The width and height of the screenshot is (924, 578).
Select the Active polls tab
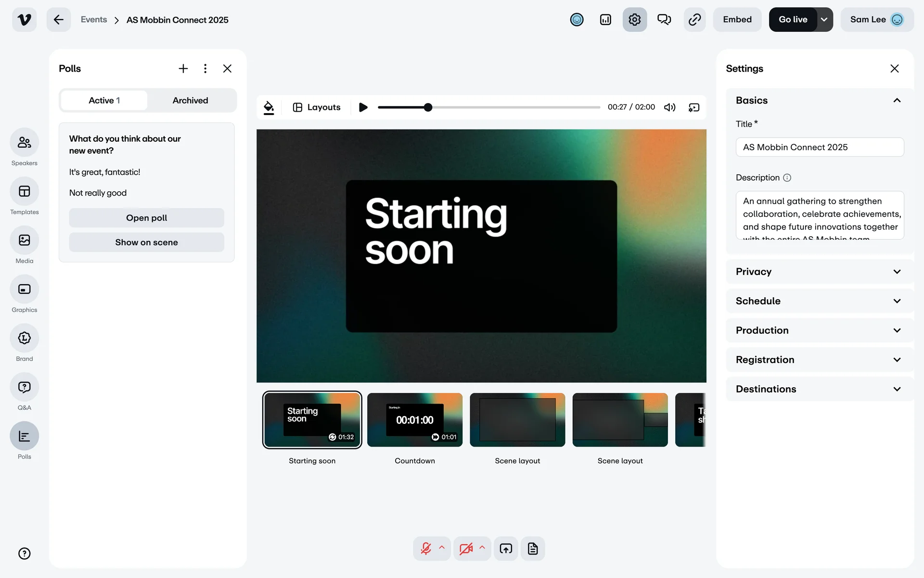[104, 101]
